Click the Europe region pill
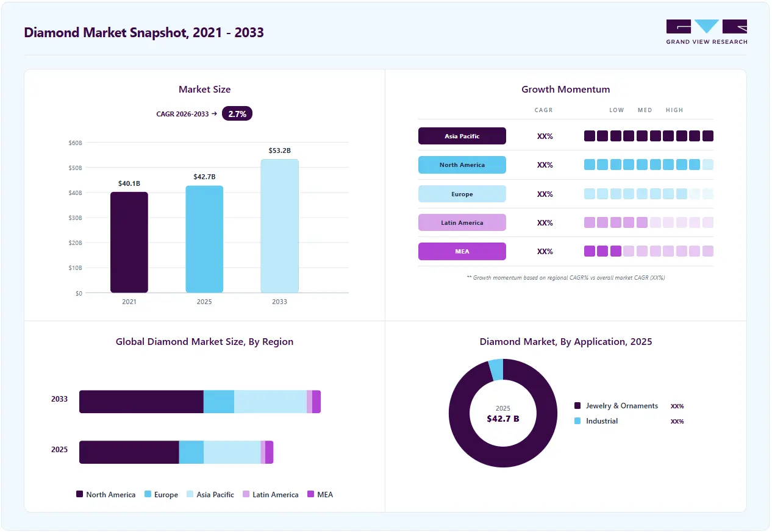 462,194
